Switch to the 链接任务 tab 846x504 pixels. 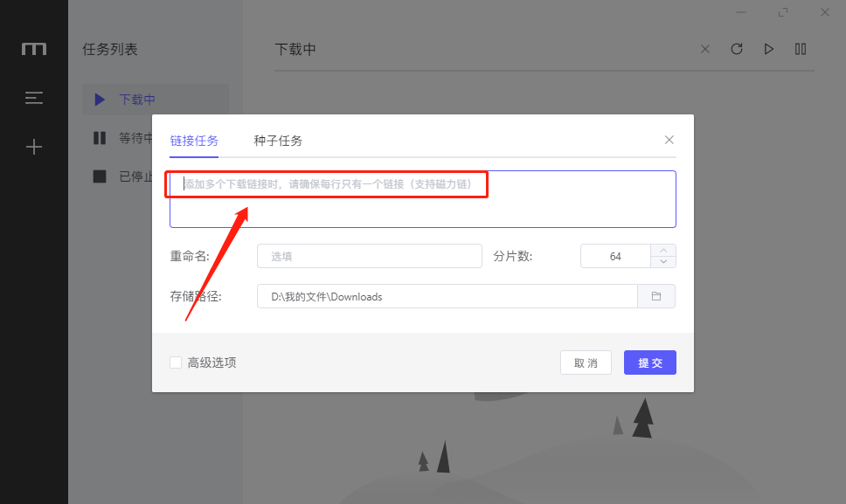pos(194,141)
